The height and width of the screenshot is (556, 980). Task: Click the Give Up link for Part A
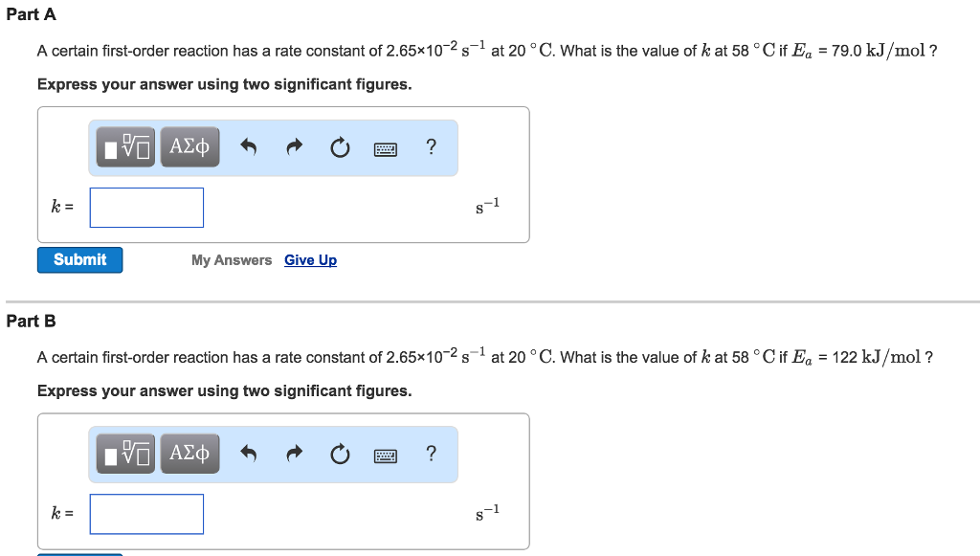coord(310,259)
